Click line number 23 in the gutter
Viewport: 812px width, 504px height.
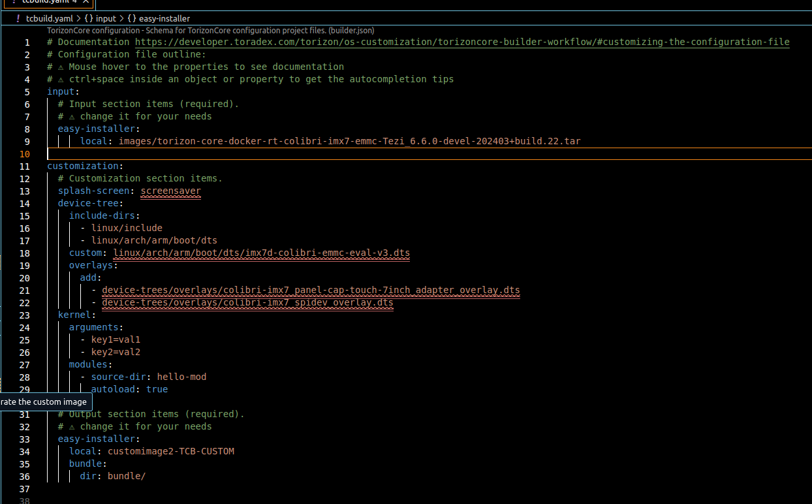(x=24, y=315)
